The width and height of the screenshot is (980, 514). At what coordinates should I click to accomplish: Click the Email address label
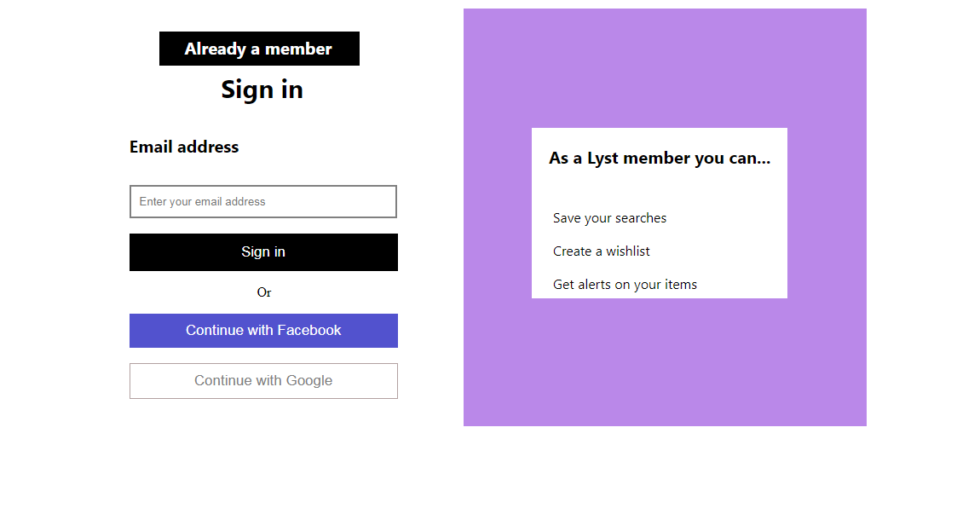click(x=183, y=147)
